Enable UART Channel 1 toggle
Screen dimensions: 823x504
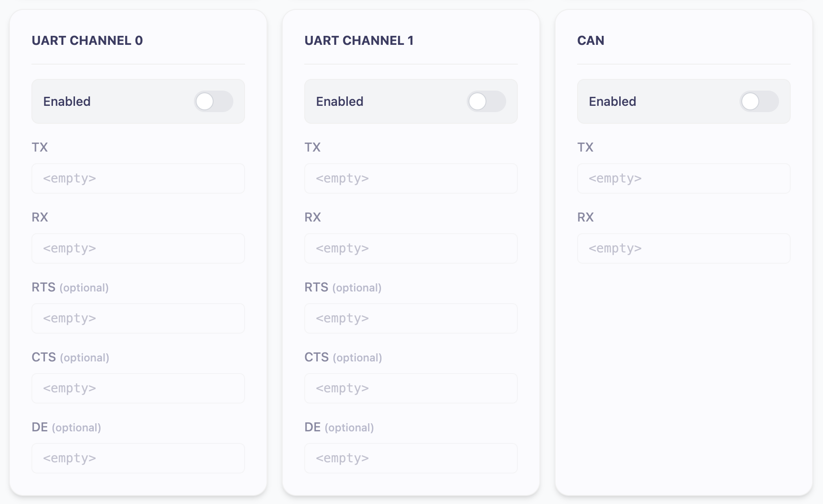click(x=486, y=101)
